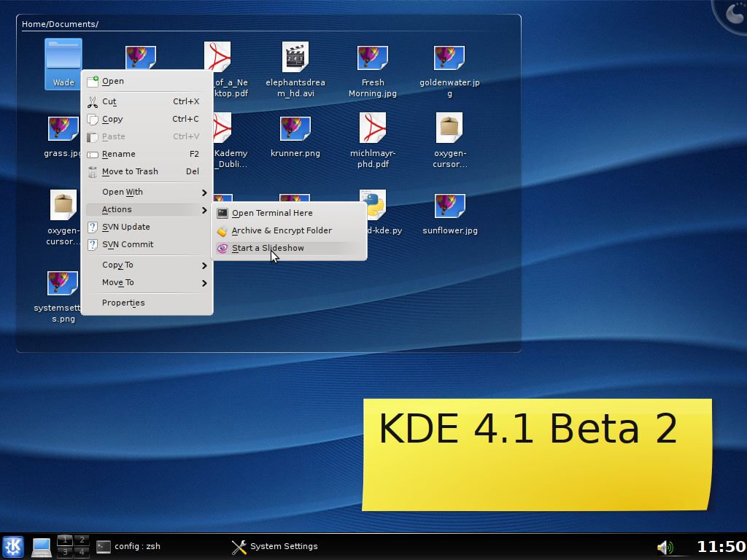Click the Home/Documents/ folder view title
This screenshot has width=747, height=560.
(60, 24)
